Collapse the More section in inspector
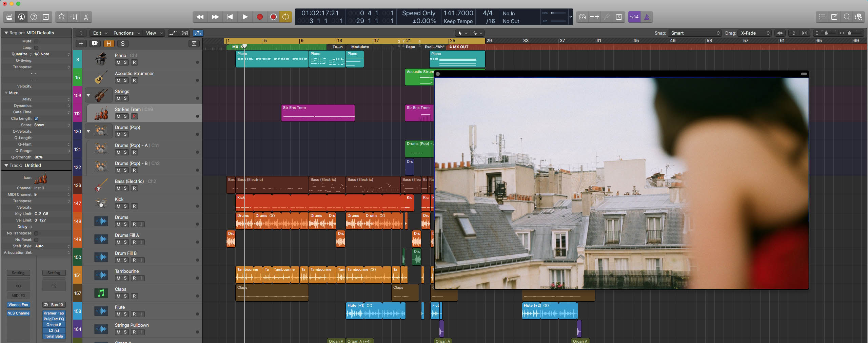 coord(6,93)
